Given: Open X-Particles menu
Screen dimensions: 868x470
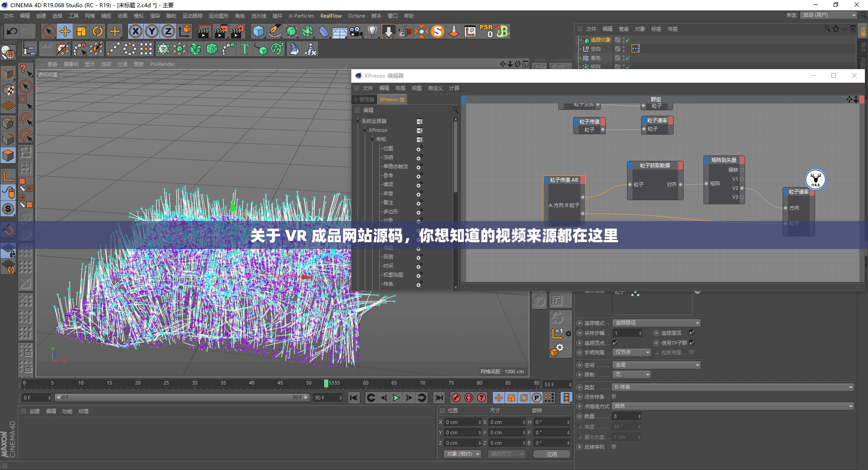Looking at the screenshot, I should 301,16.
